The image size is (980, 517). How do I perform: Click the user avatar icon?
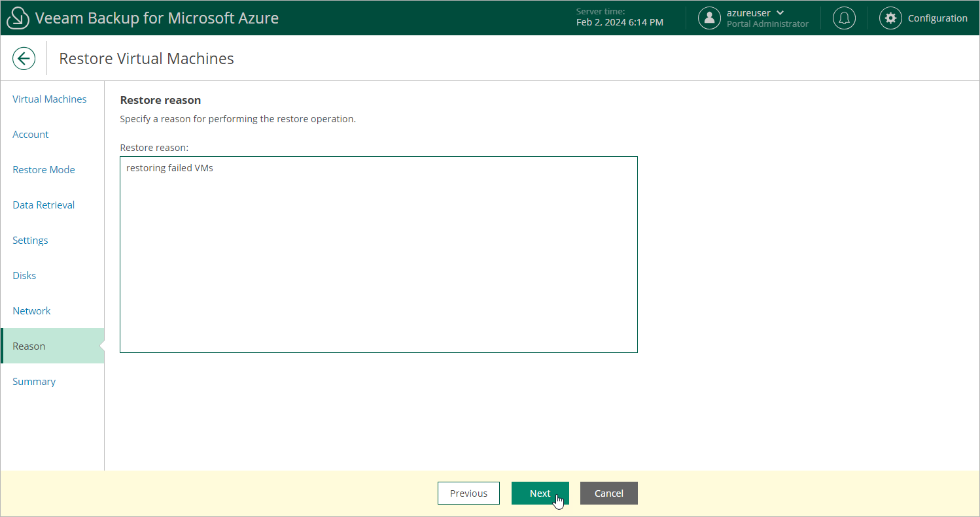click(x=709, y=18)
